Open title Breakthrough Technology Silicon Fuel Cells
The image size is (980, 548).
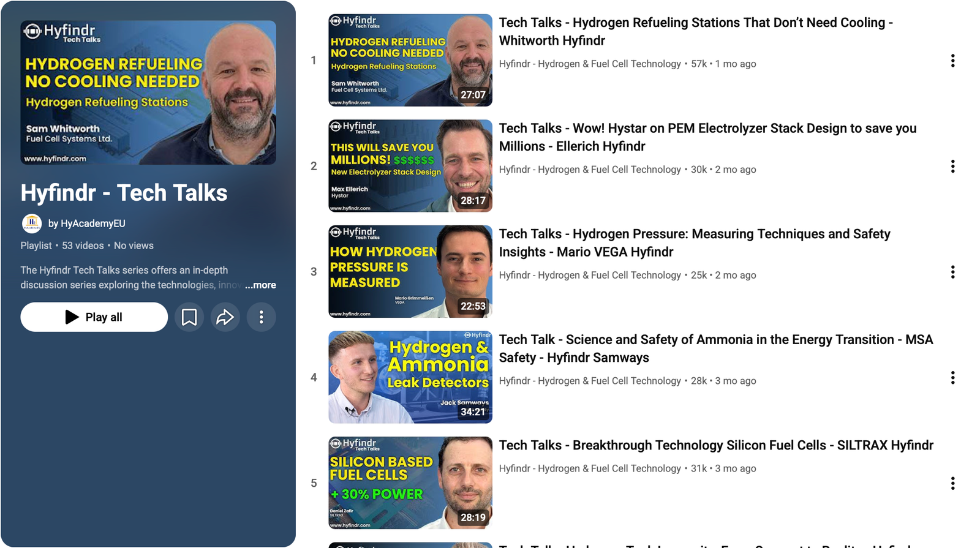coord(716,445)
